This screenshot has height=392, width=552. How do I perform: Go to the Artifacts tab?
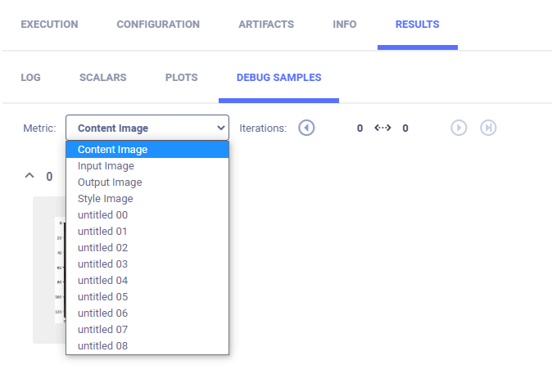266,25
